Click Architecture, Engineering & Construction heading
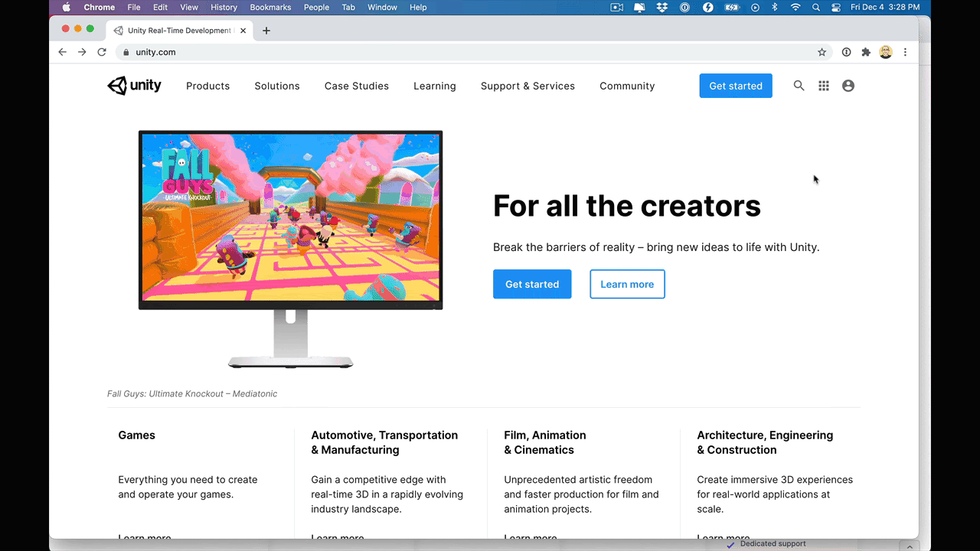 pyautogui.click(x=765, y=442)
